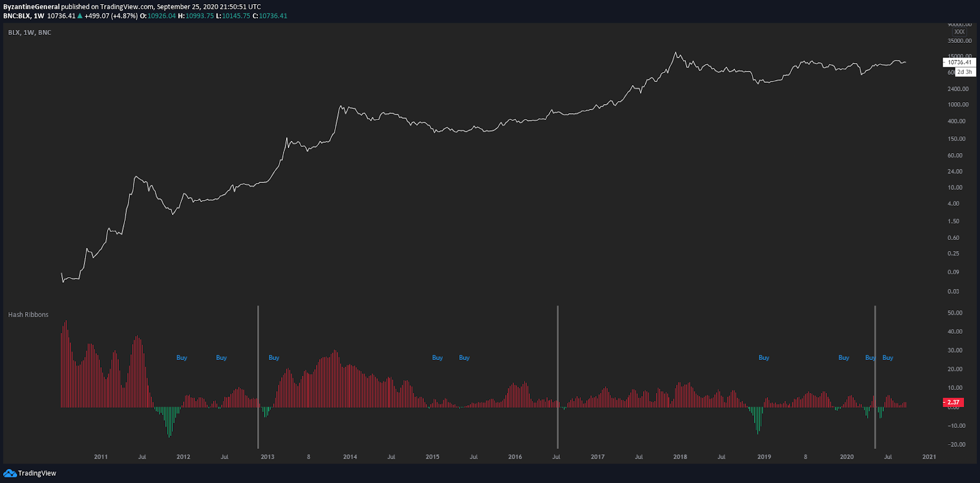Click the 4.00 price axis label
The width and height of the screenshot is (980, 483).
tap(954, 204)
